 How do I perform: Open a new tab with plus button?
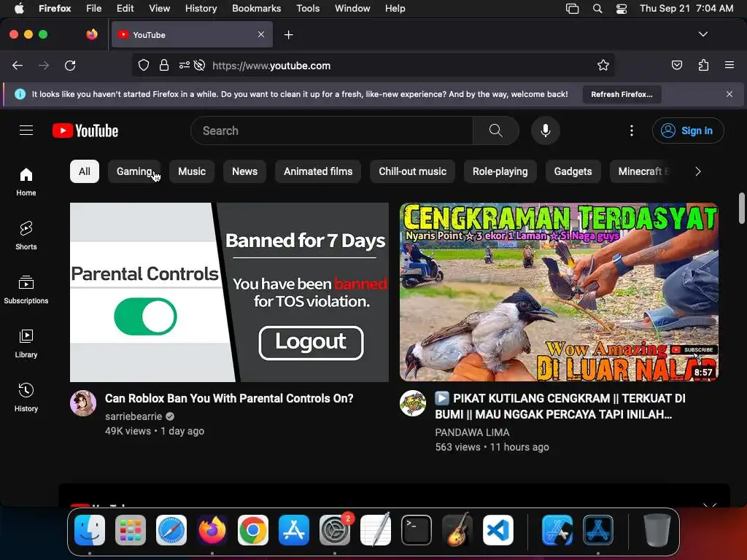(288, 35)
